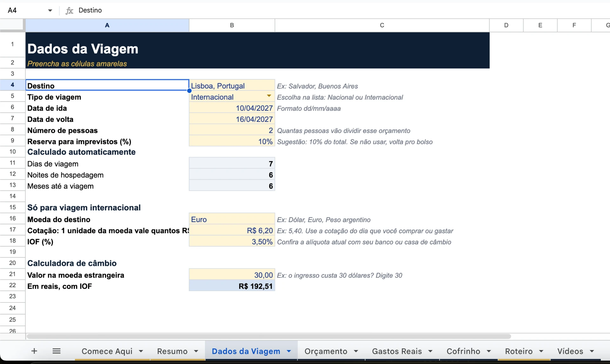Select Noites de hospedagem value 6
Image resolution: width=610 pixels, height=364 pixels.
[x=232, y=174]
